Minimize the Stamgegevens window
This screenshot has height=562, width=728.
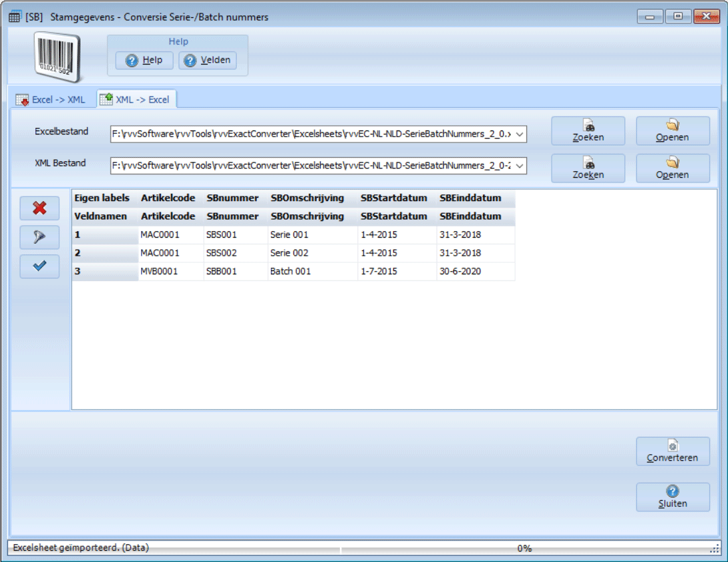click(x=649, y=17)
